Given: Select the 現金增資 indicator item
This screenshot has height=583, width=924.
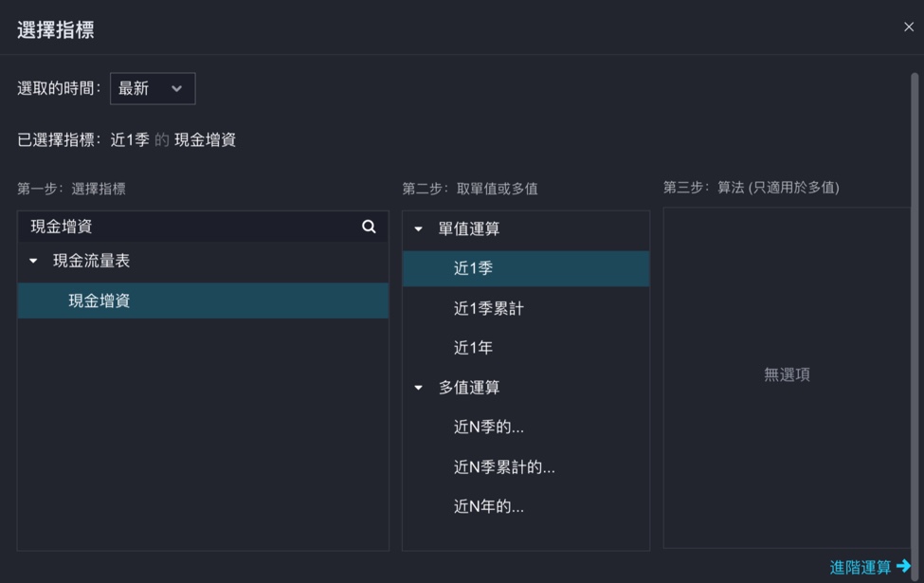Looking at the screenshot, I should tap(100, 301).
